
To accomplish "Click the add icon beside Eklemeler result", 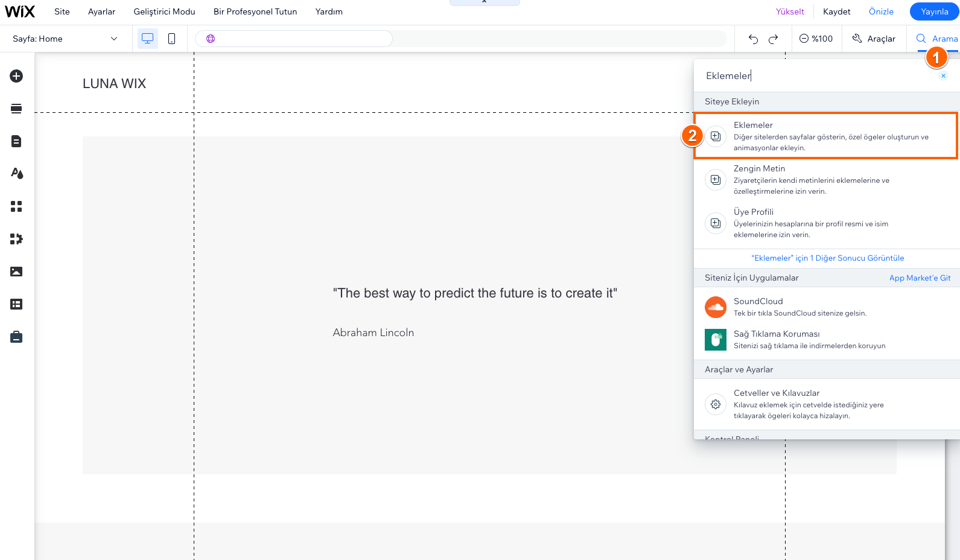I will pos(716,136).
